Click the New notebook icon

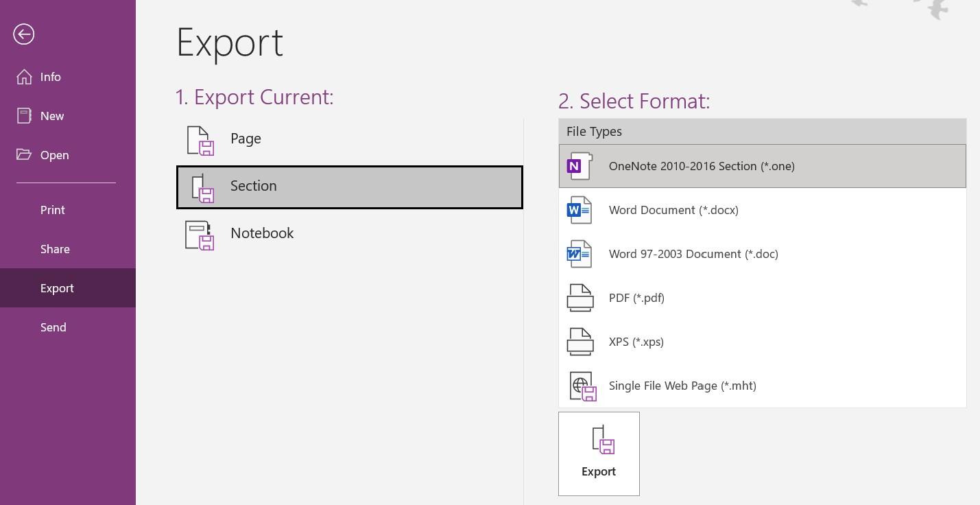(x=25, y=116)
